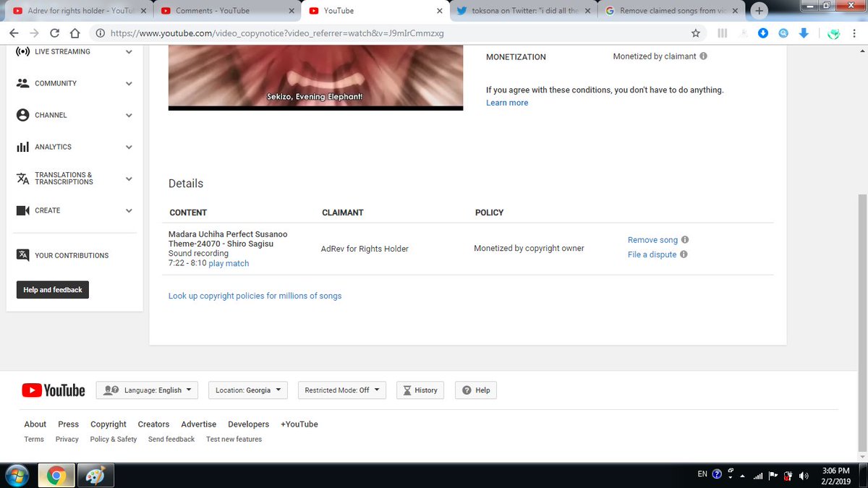Open the Restricted Mode: Off dropdown

[341, 390]
